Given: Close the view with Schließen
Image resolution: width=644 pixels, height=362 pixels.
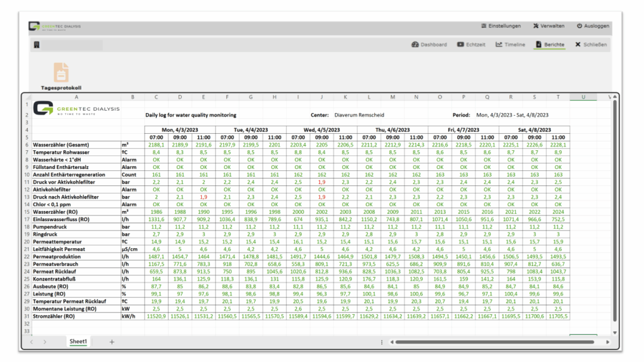Looking at the screenshot, I should (x=591, y=45).
